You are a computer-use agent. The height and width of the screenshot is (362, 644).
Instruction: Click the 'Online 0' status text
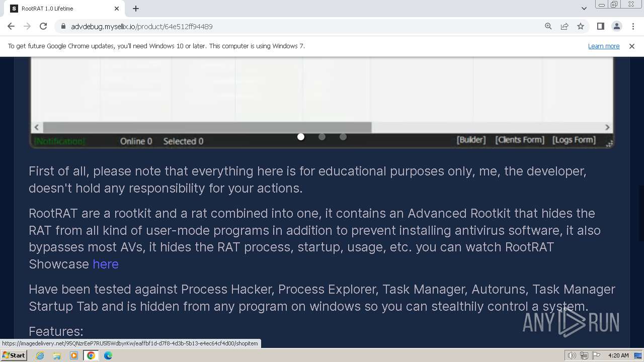coord(136,141)
